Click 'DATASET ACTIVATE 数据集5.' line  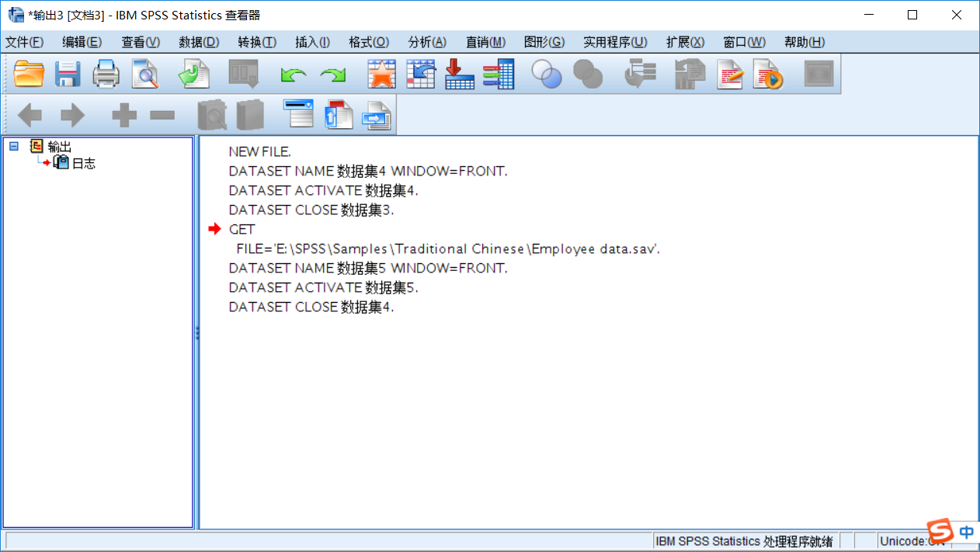pos(323,287)
